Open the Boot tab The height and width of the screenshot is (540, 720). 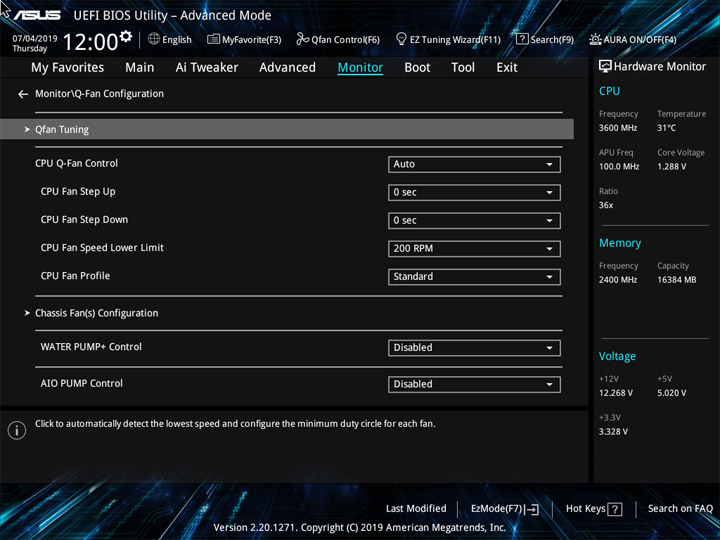pos(417,68)
